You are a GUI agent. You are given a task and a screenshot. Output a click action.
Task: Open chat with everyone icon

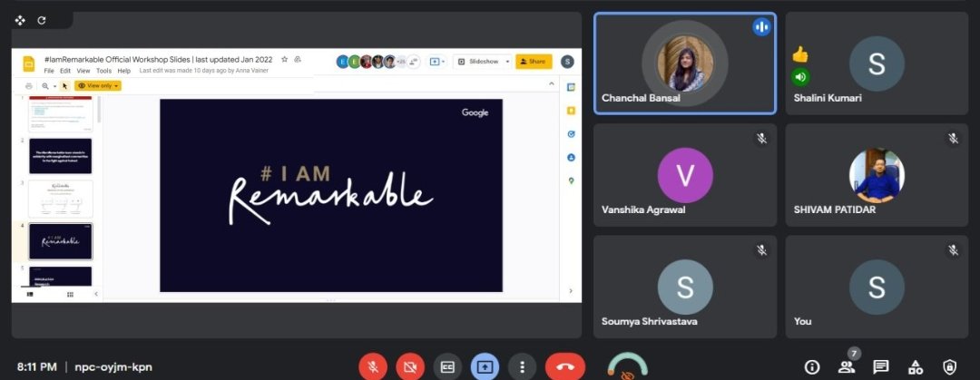(x=881, y=367)
